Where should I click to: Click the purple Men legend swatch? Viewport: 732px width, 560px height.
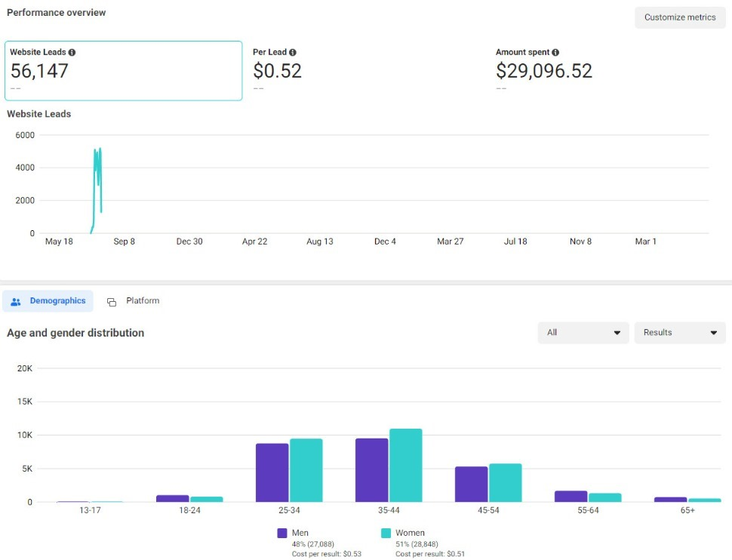pos(282,532)
